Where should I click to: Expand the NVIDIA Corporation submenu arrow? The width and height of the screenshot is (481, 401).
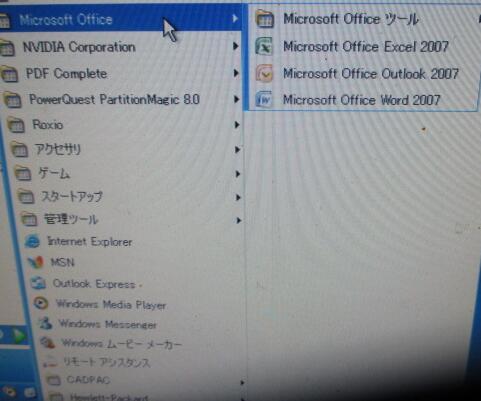(236, 46)
